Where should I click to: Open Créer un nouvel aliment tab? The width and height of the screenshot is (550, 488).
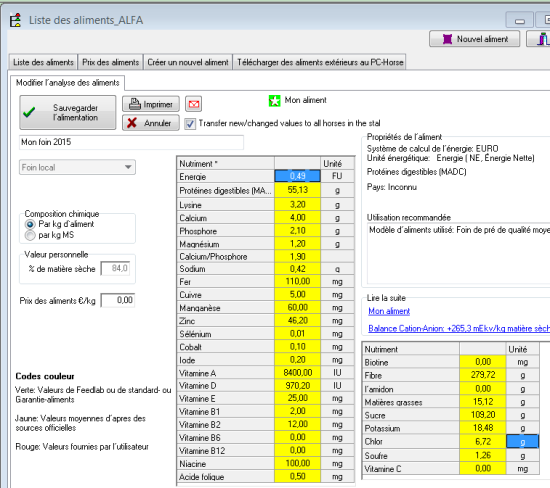coord(188,62)
